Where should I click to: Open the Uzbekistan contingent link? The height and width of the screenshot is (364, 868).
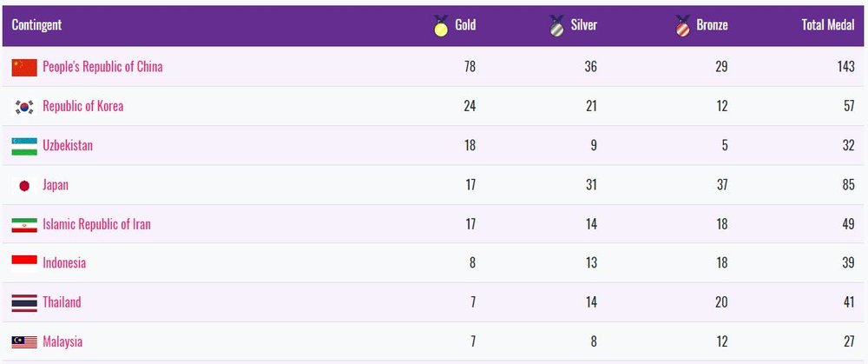[68, 146]
